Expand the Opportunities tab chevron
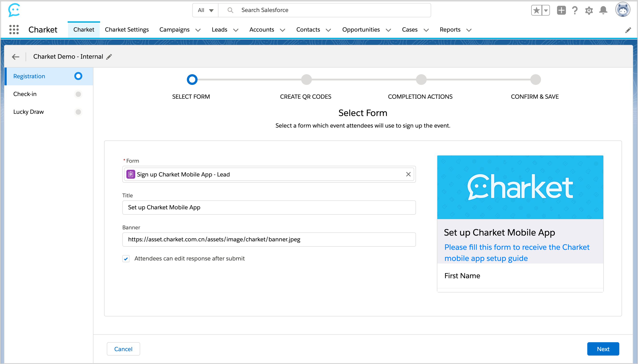The width and height of the screenshot is (638, 364). click(x=388, y=30)
